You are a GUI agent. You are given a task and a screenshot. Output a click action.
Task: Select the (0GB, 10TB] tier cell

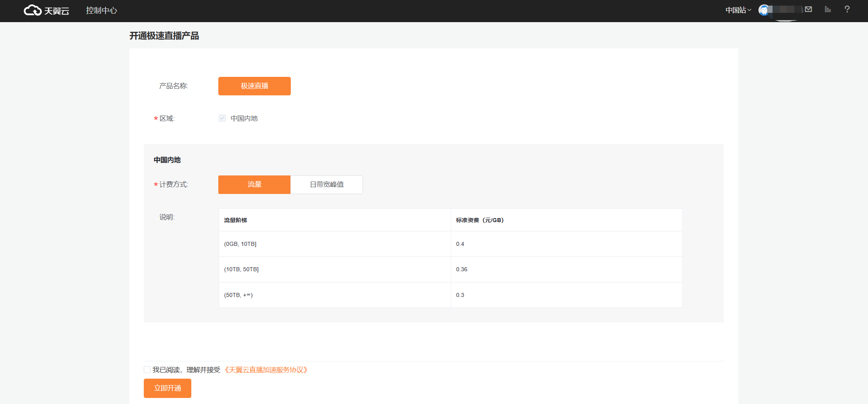[335, 244]
